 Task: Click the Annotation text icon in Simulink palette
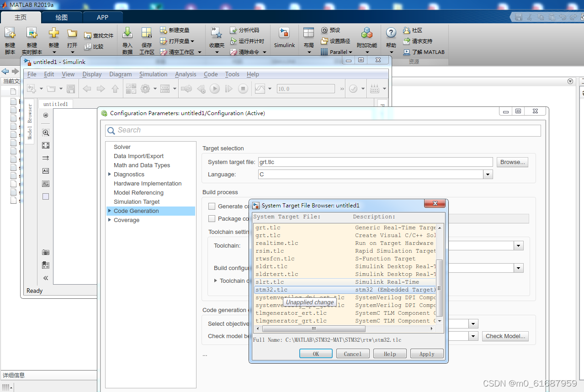coord(46,171)
